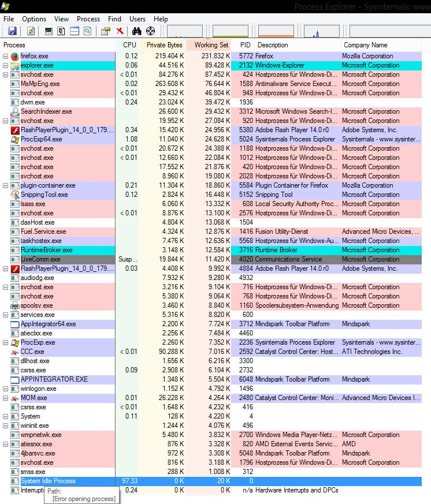Collapse the explorer.exe tree node
Screen dimensions: 431x504
pyautogui.click(x=5, y=66)
